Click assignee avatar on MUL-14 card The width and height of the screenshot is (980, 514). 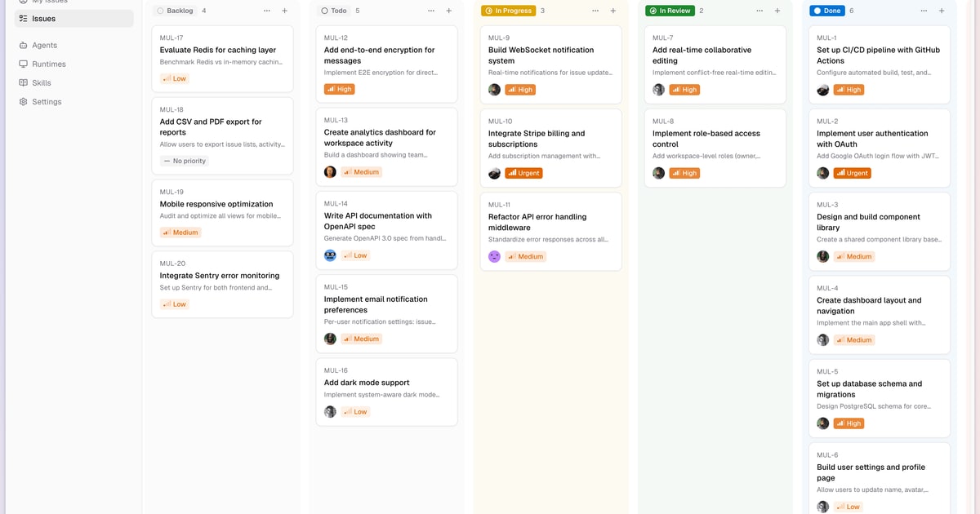330,255
